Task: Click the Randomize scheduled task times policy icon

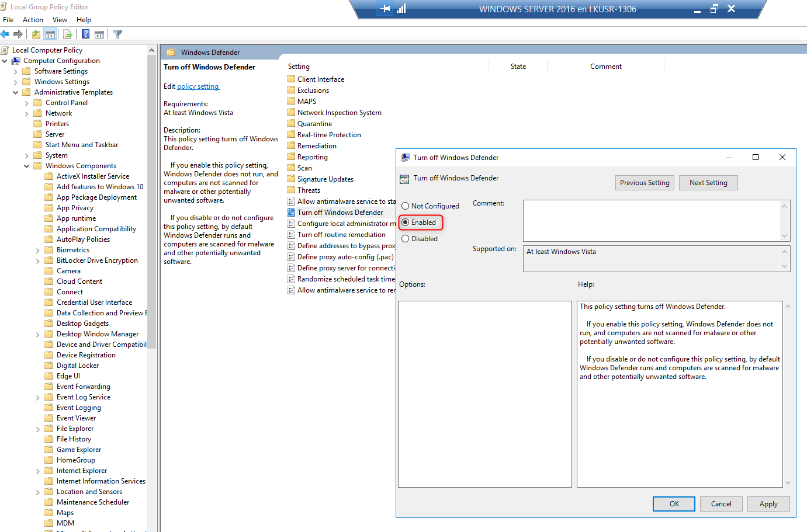Action: click(x=291, y=279)
